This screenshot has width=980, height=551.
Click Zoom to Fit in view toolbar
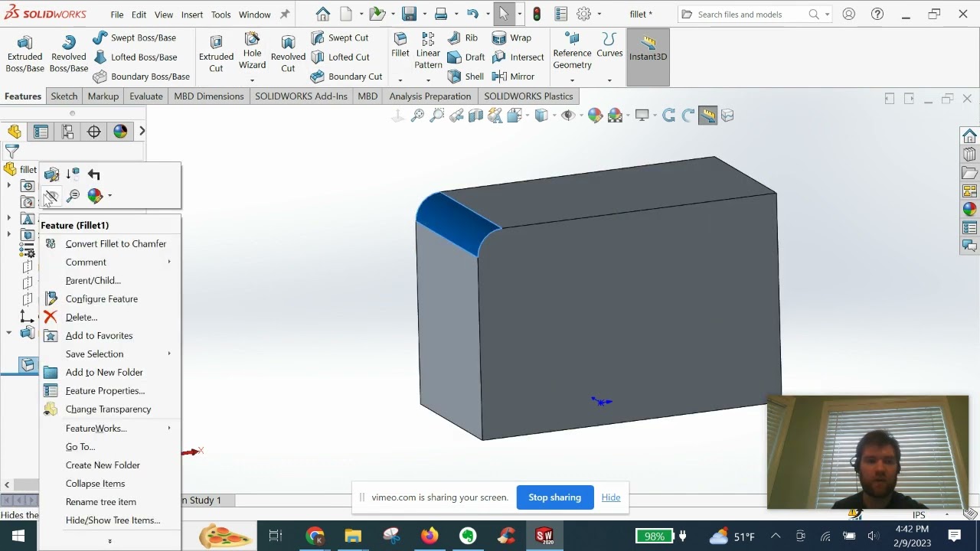[x=417, y=116]
